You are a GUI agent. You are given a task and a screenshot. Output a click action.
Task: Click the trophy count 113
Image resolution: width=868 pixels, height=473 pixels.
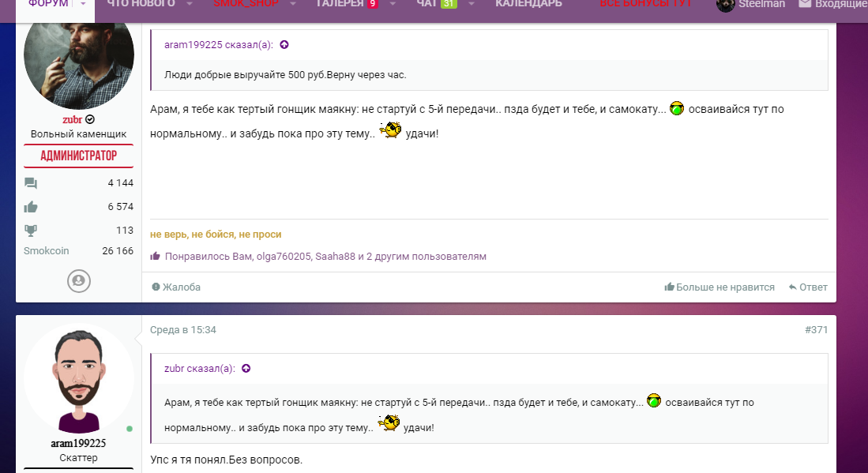[125, 230]
